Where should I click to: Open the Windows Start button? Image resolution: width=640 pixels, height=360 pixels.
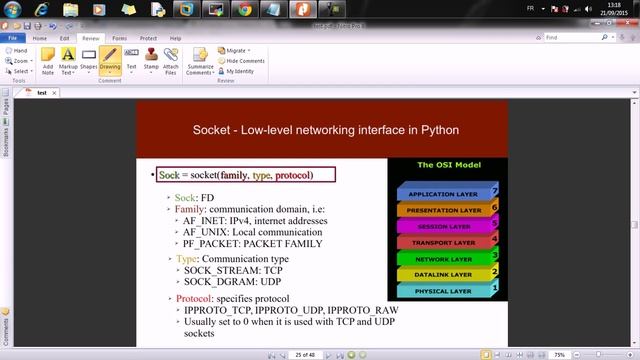pyautogui.click(x=12, y=9)
